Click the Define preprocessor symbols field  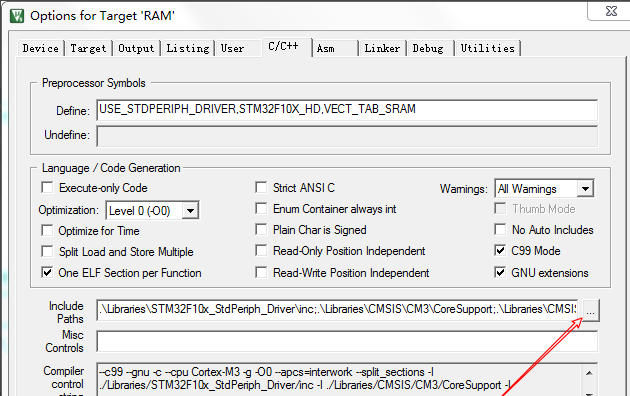[347, 110]
